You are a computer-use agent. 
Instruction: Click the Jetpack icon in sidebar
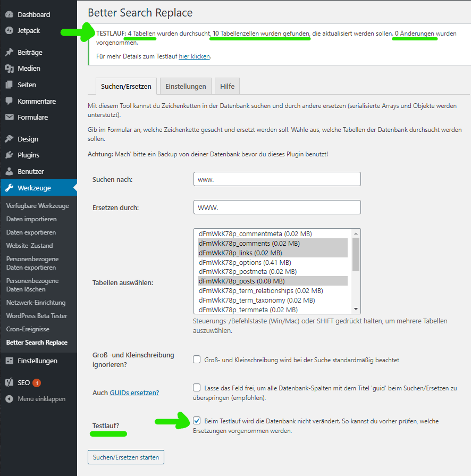click(x=10, y=30)
